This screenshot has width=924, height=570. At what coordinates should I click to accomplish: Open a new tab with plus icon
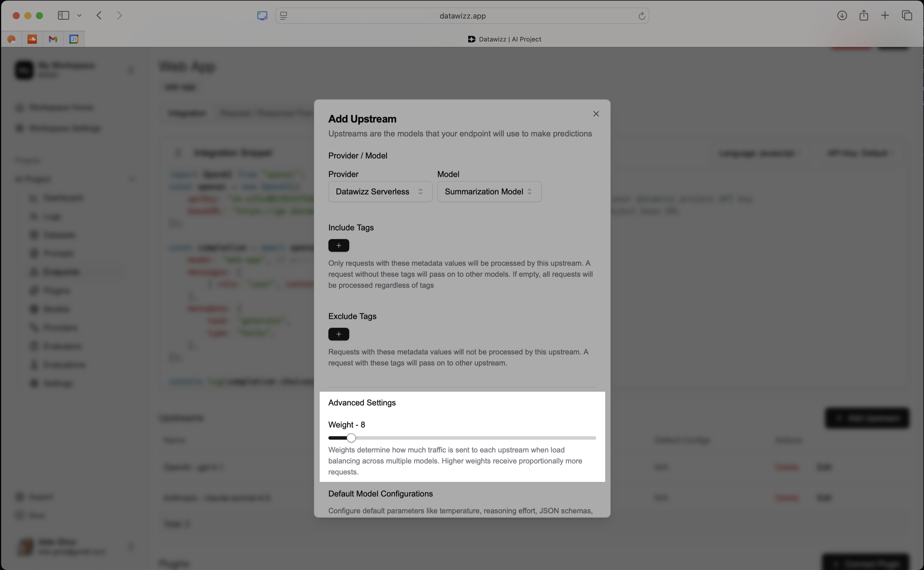pos(885,15)
